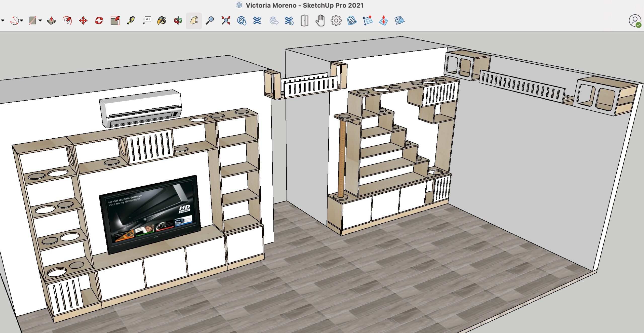The width and height of the screenshot is (644, 333).
Task: Select the Text label tool
Action: (147, 21)
